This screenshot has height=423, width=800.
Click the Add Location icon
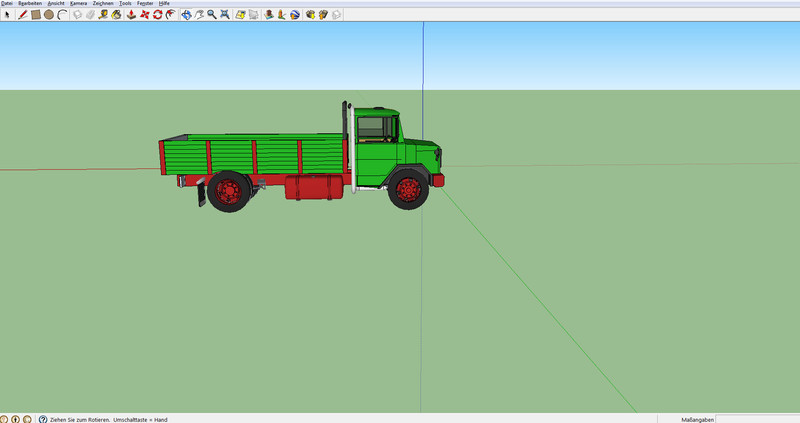point(240,15)
